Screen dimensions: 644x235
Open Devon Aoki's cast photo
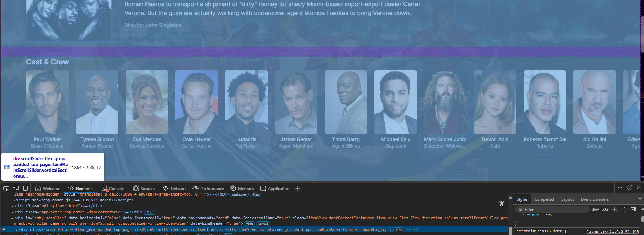coord(495,102)
